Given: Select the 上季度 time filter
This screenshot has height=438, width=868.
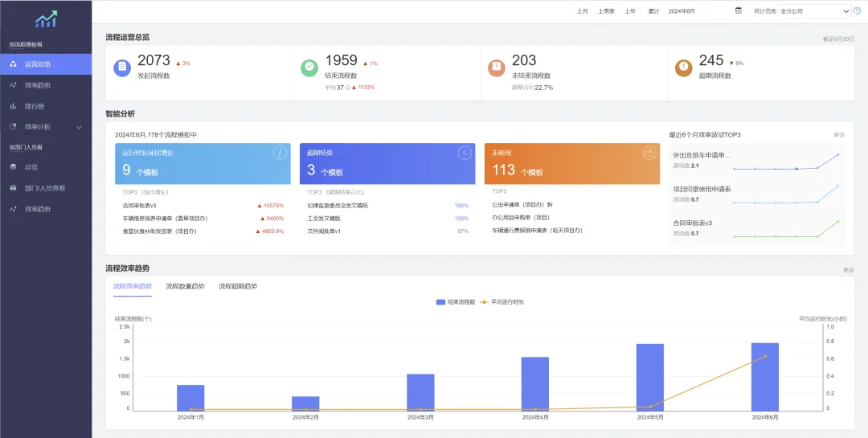Looking at the screenshot, I should click(x=607, y=11).
